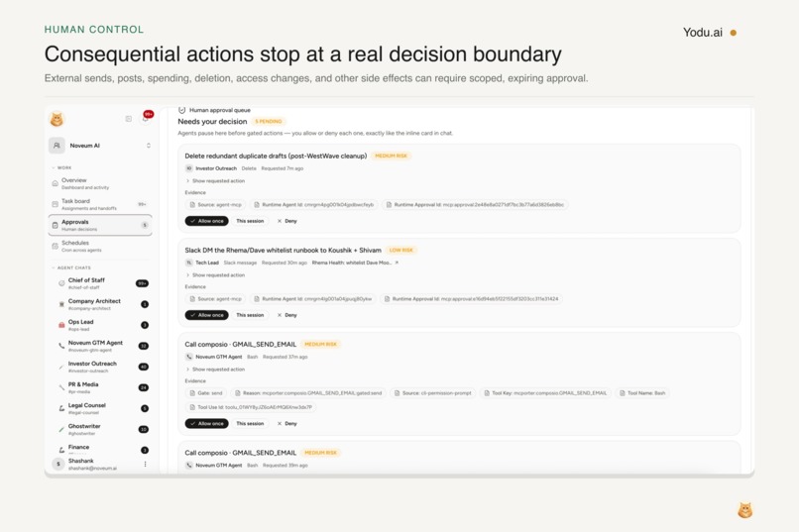Open Noveum GTM Agent chat
The height and width of the screenshot is (532, 799).
(102, 346)
